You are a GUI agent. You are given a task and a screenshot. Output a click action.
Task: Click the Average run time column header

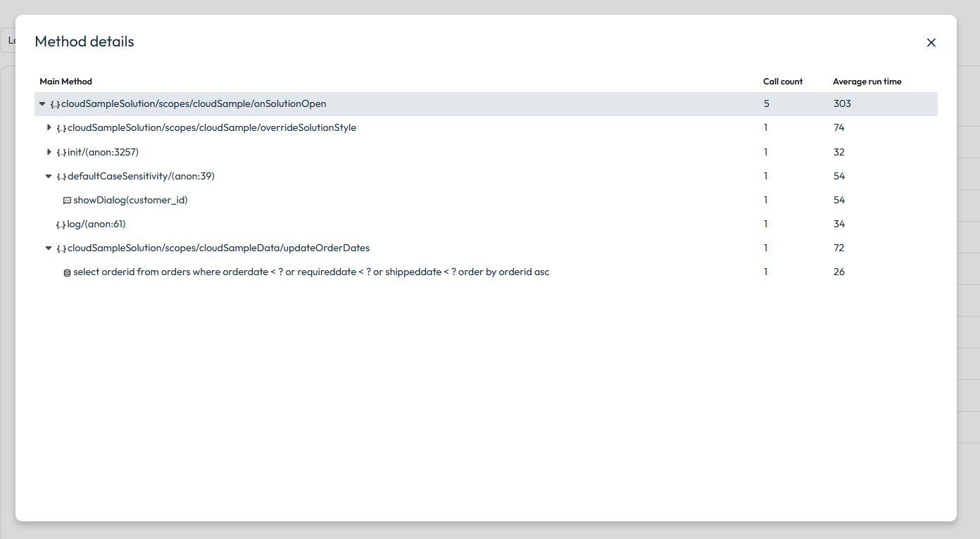click(867, 82)
